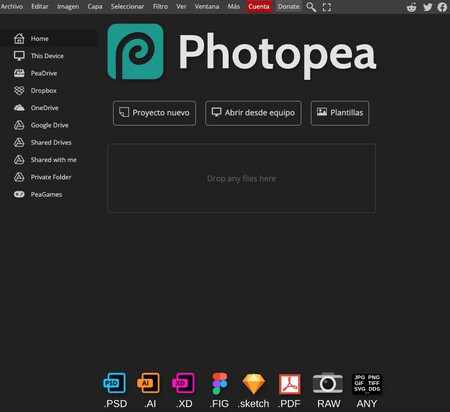Open the Ventana menu
This screenshot has width=450, height=412.
207,7
